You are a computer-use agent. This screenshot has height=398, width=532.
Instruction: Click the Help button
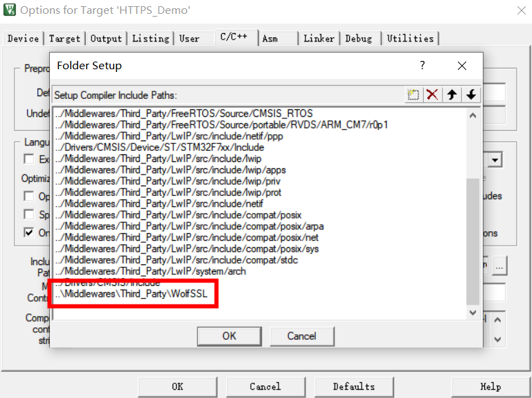point(490,386)
